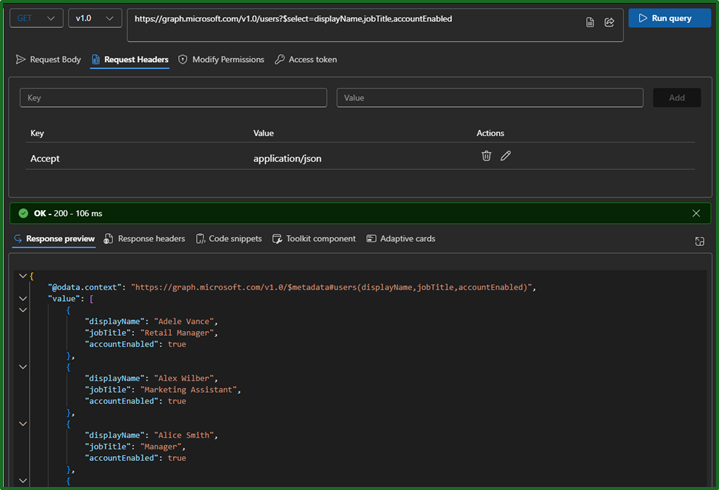Viewport: 719px width, 490px height.
Task: Select the Response preview tab
Action: [x=54, y=239]
